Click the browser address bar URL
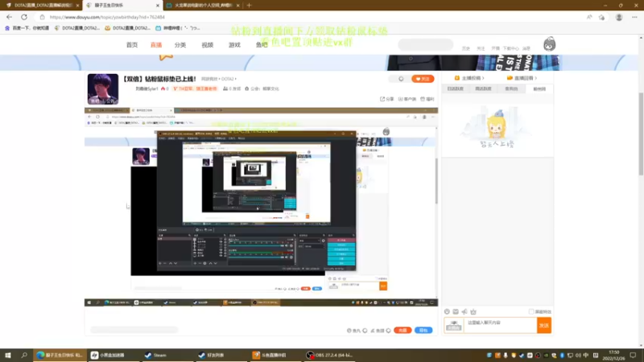 [x=107, y=17]
